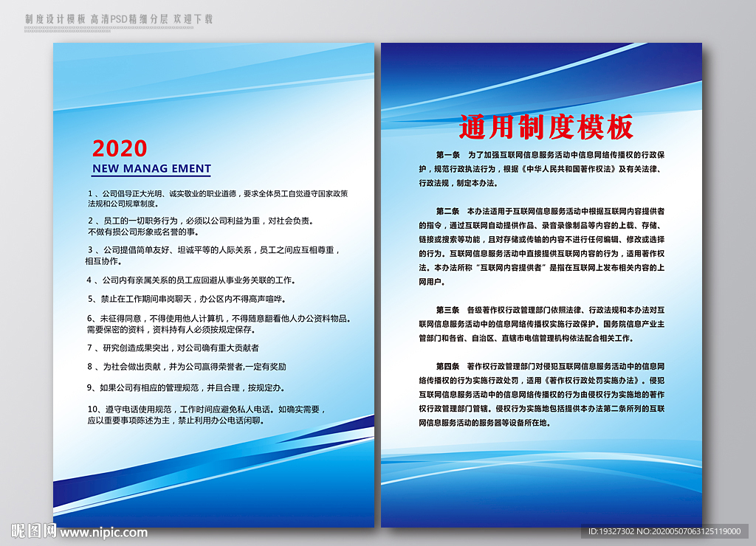Select rule 9 about 相应的管理规范

[185, 387]
